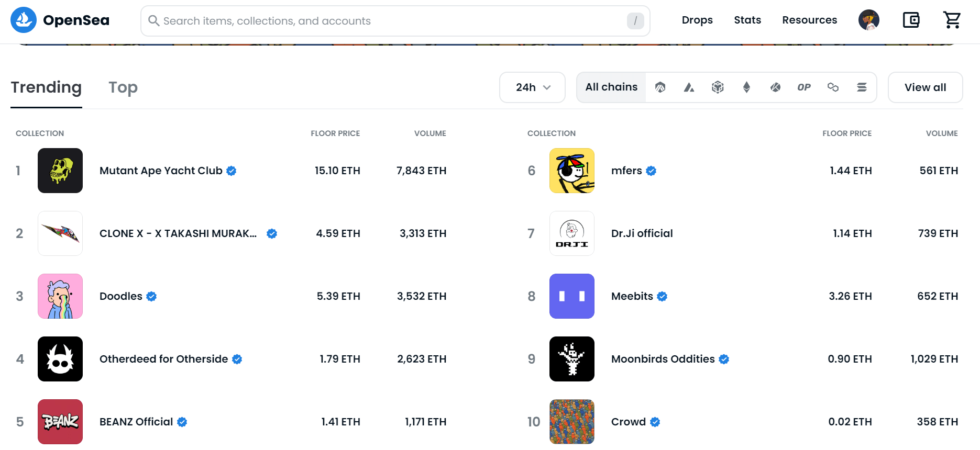Viewport: 980px width, 450px height.
Task: Switch to the Top tab
Action: tap(123, 87)
